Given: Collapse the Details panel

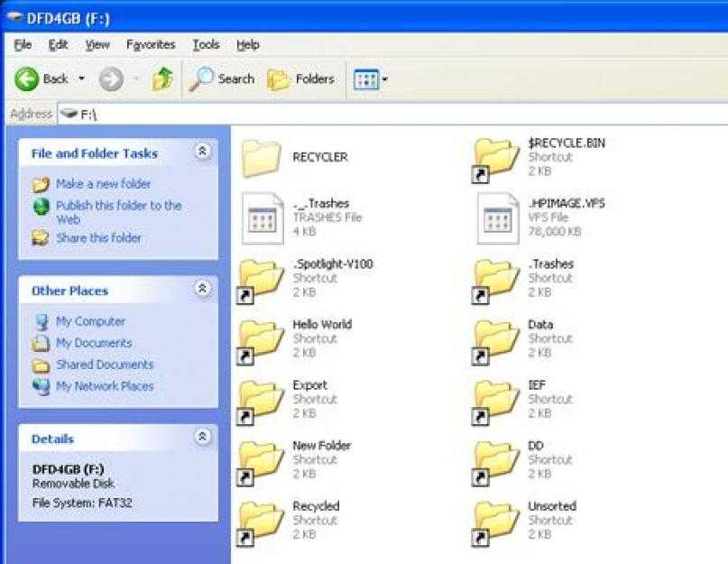Looking at the screenshot, I should 202,436.
